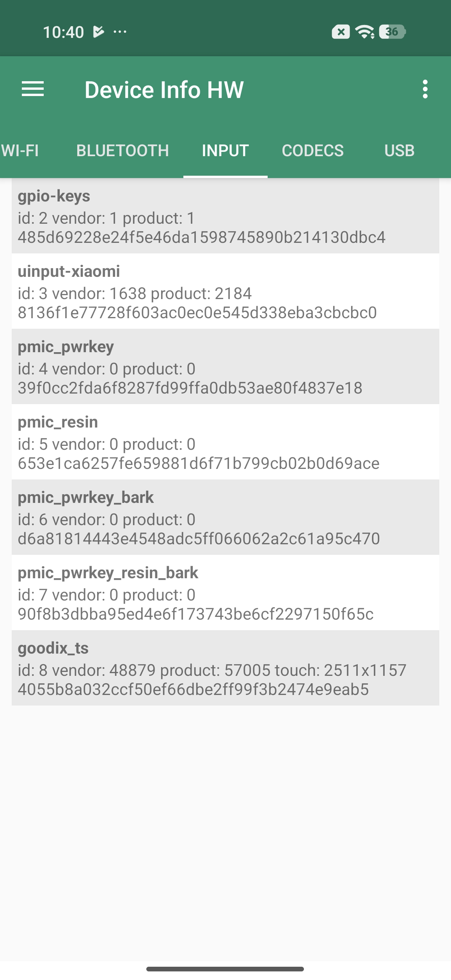Viewport: 451px width, 980px height.
Task: Tap the Wi-Fi status bar icon
Action: (x=365, y=32)
